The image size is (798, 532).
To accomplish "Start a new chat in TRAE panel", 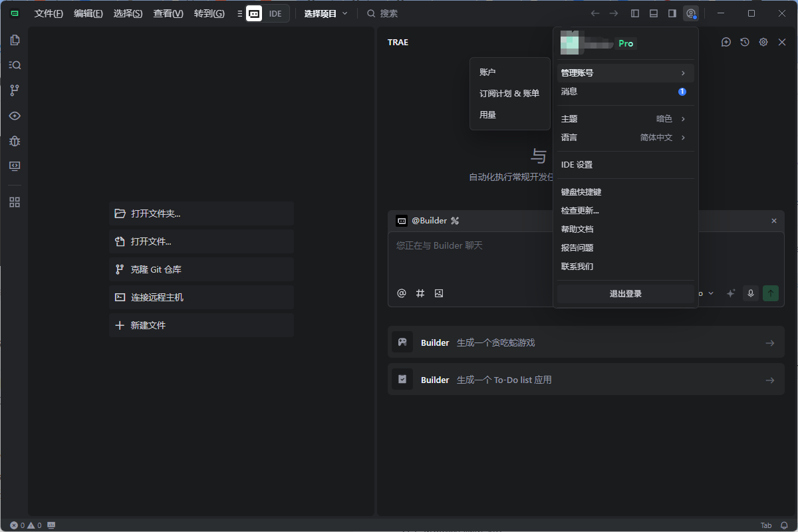I will pyautogui.click(x=726, y=42).
